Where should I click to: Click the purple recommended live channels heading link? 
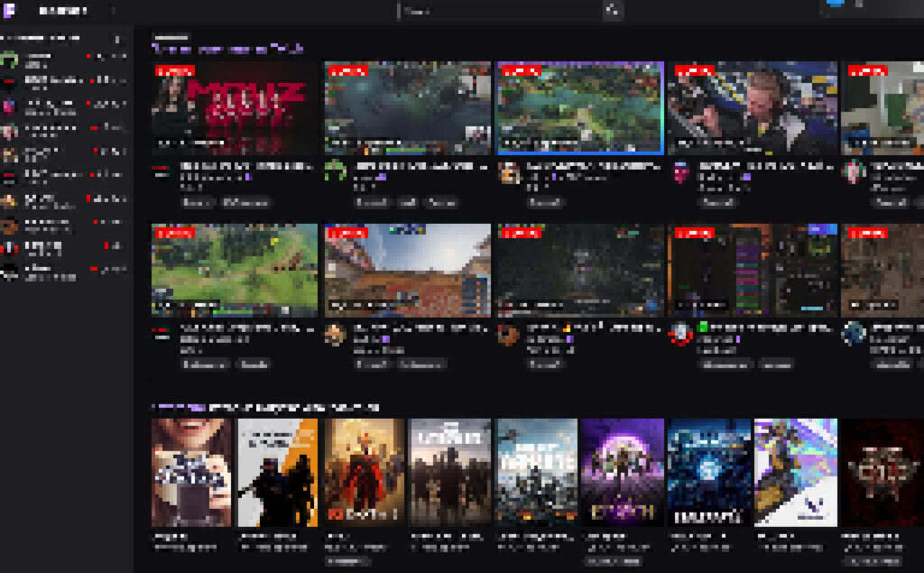(x=228, y=49)
